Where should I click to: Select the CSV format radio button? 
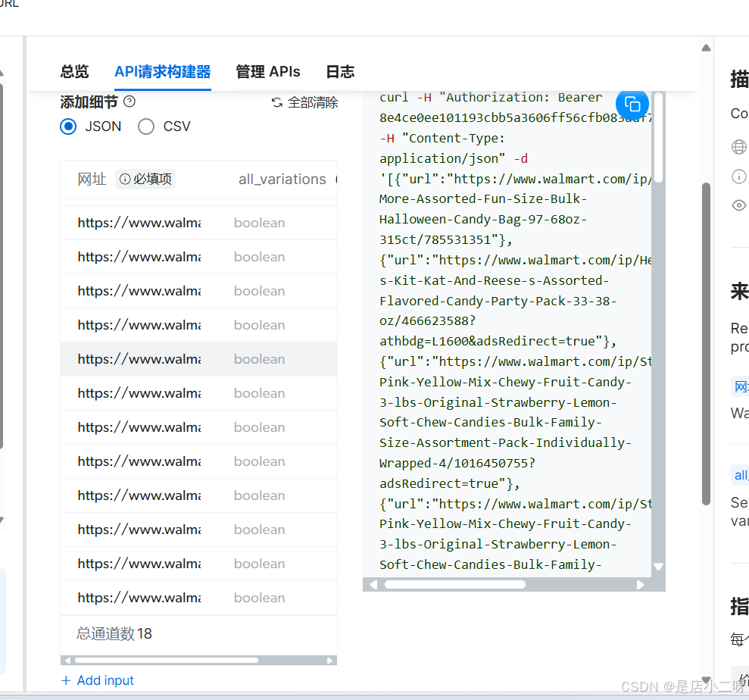tap(146, 127)
